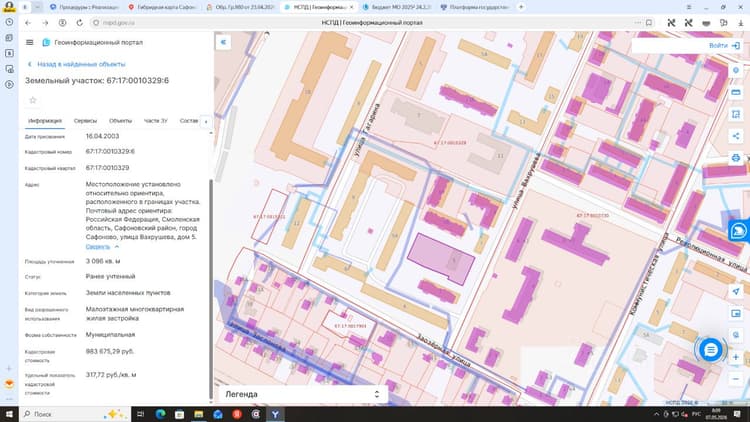Switch to the Процедуры browser tab
Image resolution: width=750 pixels, height=422 pixels.
click(x=84, y=7)
